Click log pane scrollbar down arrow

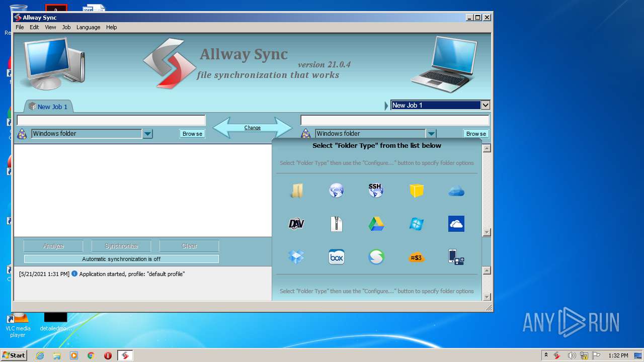487,297
